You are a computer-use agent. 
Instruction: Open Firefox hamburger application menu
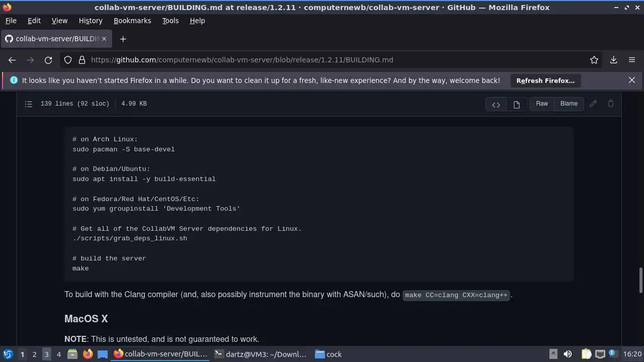[632, 60]
